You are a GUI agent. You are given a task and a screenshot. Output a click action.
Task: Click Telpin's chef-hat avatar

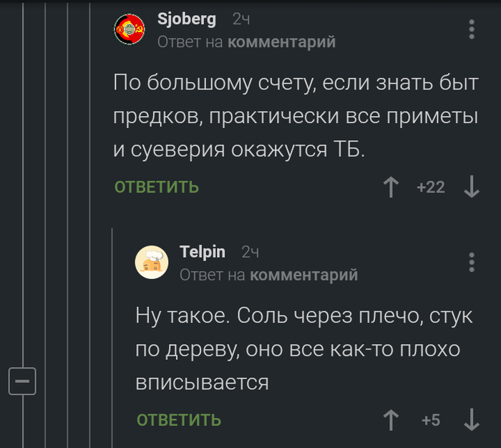click(152, 263)
